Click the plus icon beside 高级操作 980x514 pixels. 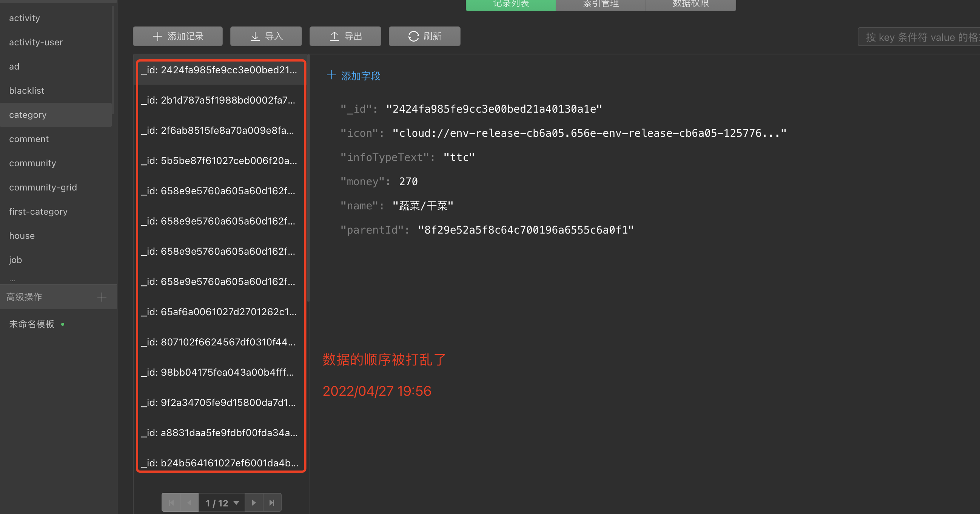[x=102, y=297]
